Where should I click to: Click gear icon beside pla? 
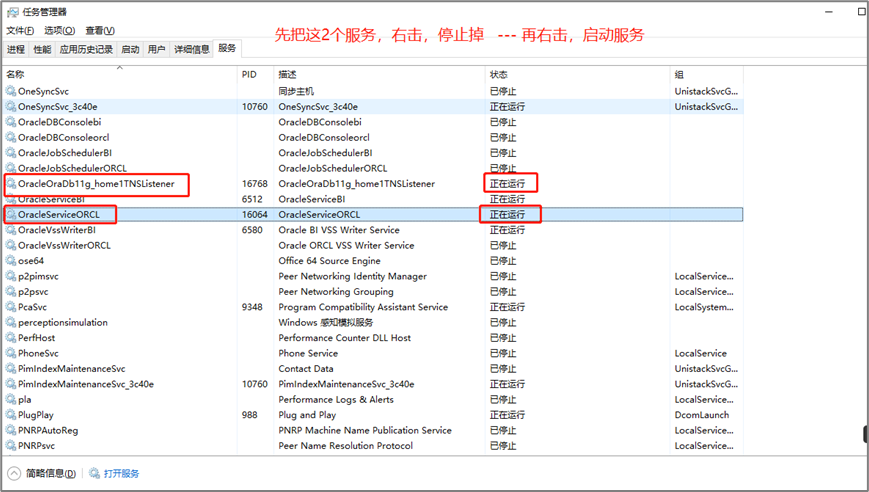tap(11, 399)
